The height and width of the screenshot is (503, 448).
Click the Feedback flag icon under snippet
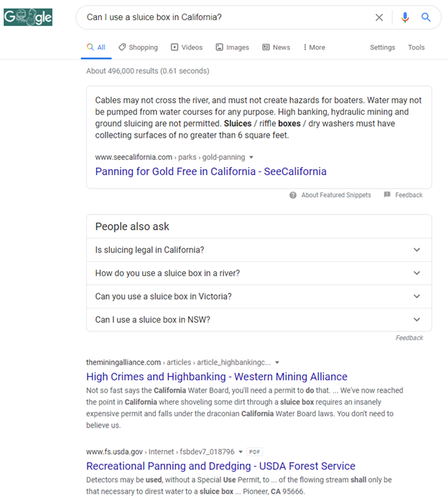point(387,195)
